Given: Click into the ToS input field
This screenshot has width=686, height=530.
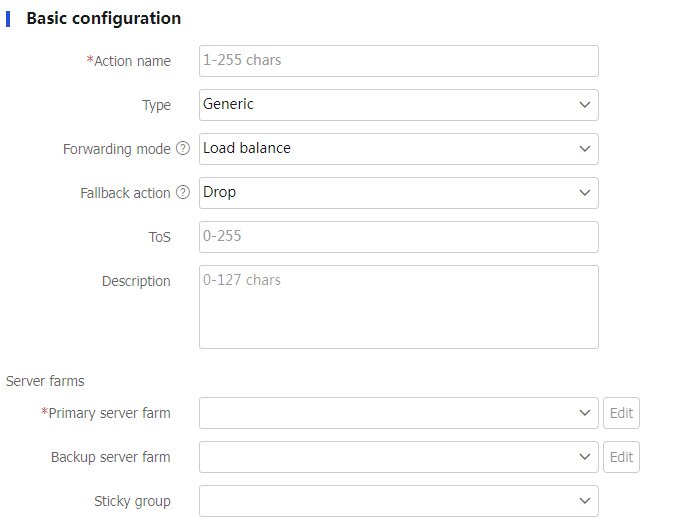Looking at the screenshot, I should 398,237.
